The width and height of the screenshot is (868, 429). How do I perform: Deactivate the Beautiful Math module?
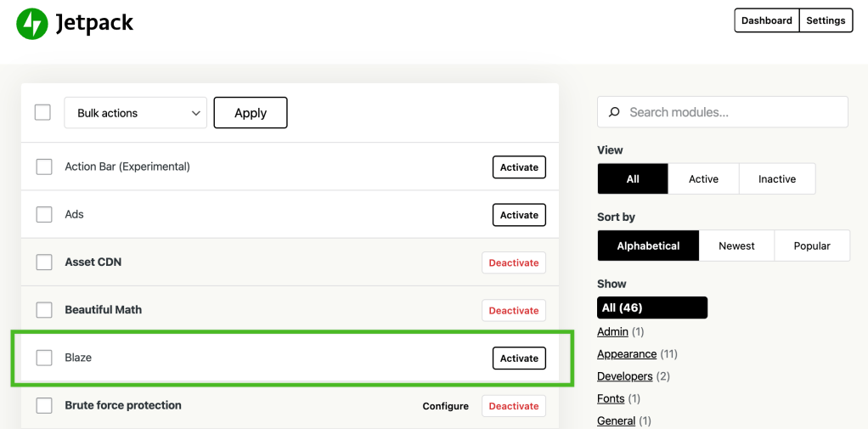tap(513, 311)
